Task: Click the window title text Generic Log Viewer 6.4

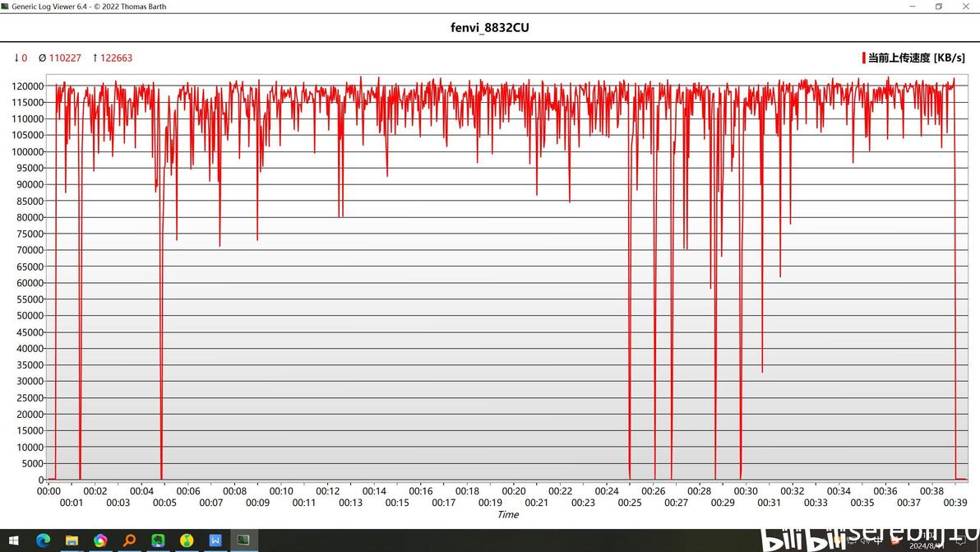Action: point(49,7)
